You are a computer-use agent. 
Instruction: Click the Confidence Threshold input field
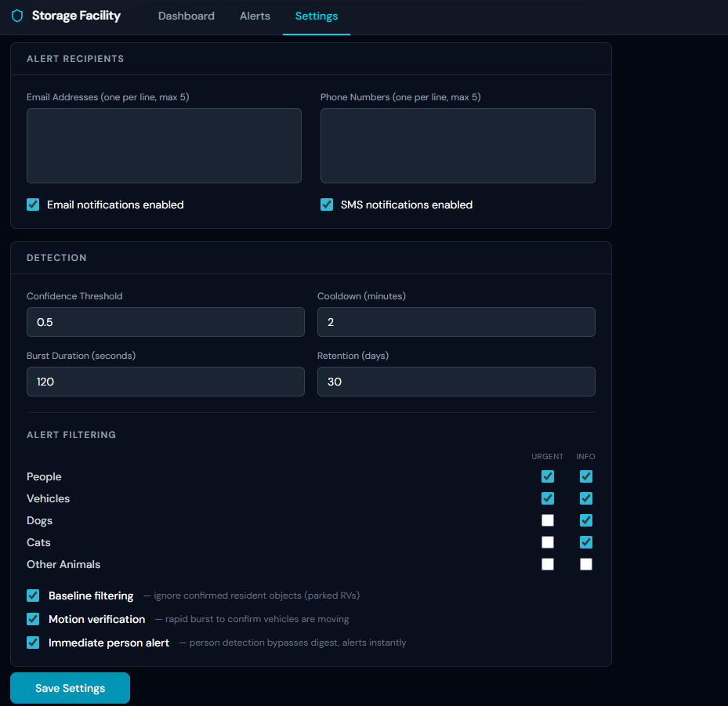click(165, 322)
